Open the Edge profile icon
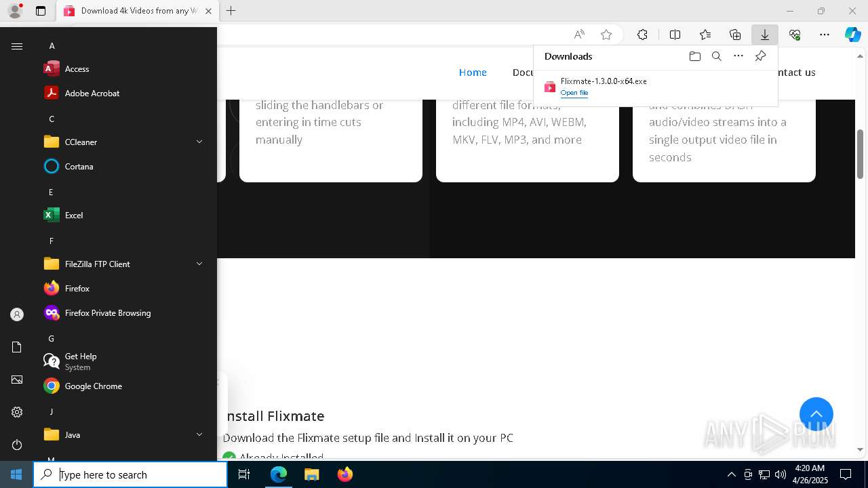Image resolution: width=868 pixels, height=488 pixels. [15, 11]
